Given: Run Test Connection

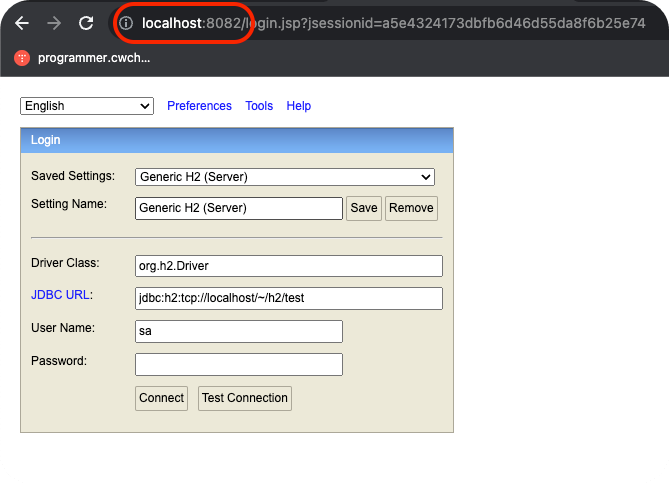Looking at the screenshot, I should [x=245, y=398].
